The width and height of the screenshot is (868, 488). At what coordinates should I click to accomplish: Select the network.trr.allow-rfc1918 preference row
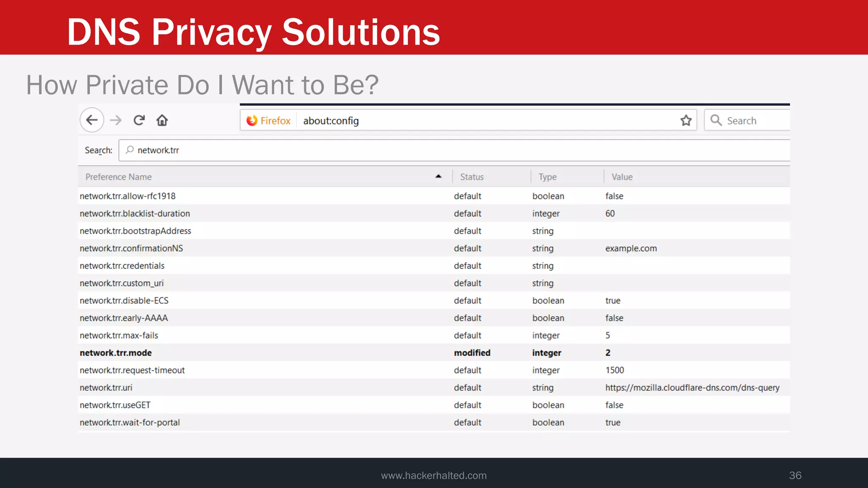pos(434,196)
